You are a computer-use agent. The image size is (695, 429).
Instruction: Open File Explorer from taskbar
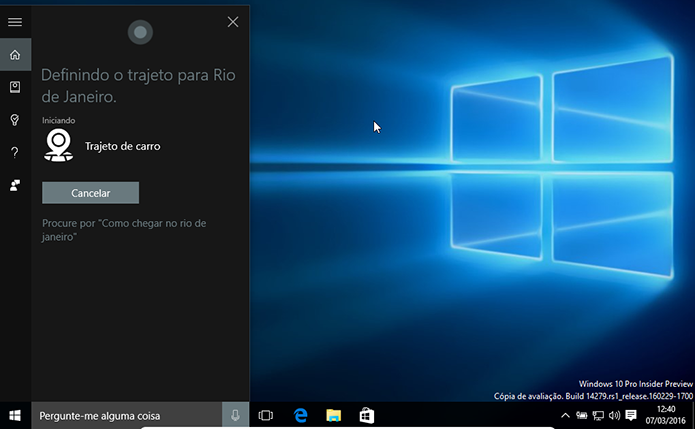pos(333,416)
